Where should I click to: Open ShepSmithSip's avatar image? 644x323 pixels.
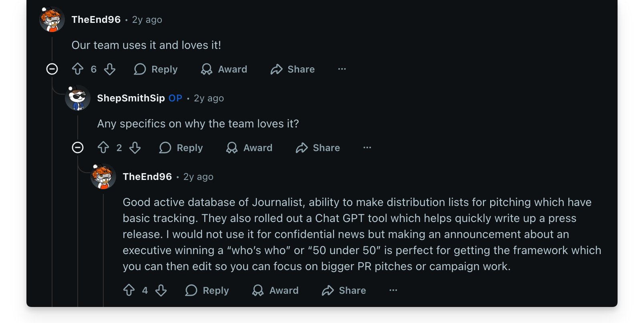78,98
